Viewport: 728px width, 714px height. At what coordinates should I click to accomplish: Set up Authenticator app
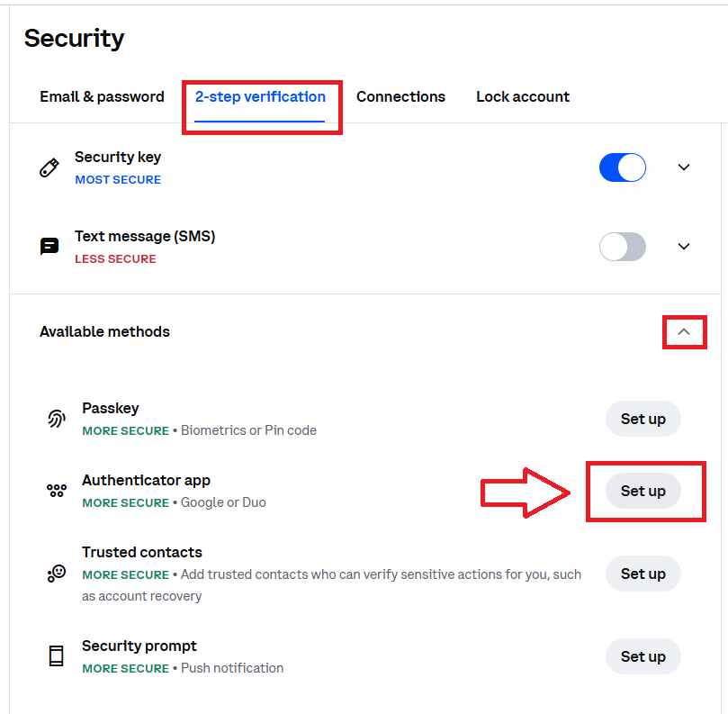click(x=643, y=491)
